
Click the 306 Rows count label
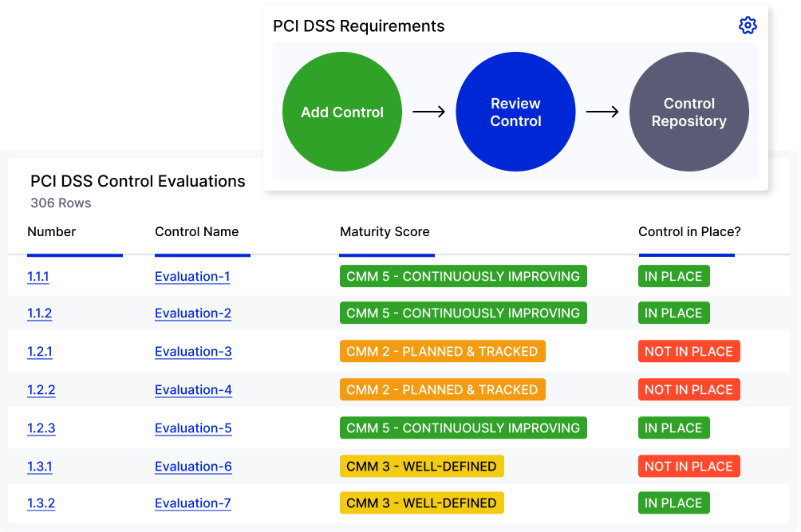coord(61,203)
